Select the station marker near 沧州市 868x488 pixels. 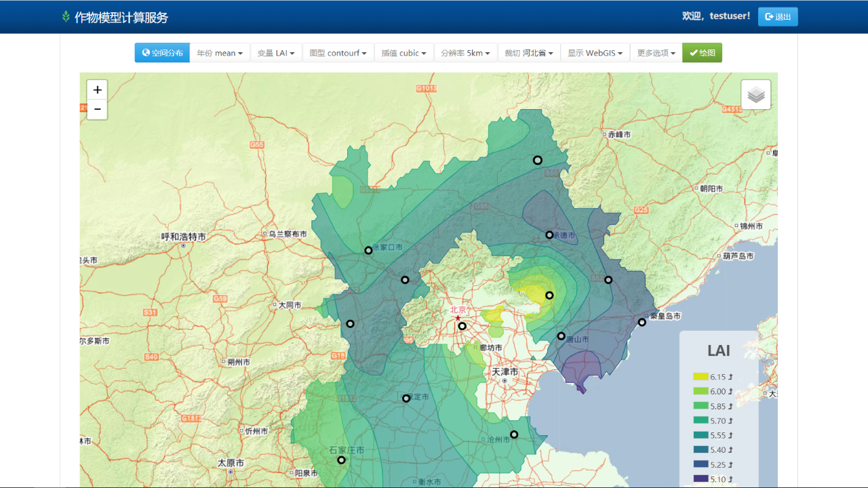pyautogui.click(x=514, y=434)
